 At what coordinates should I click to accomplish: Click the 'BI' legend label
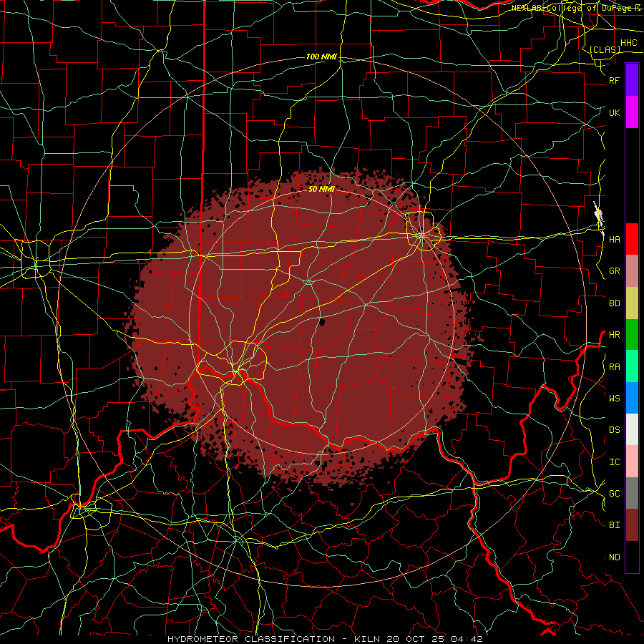(615, 525)
